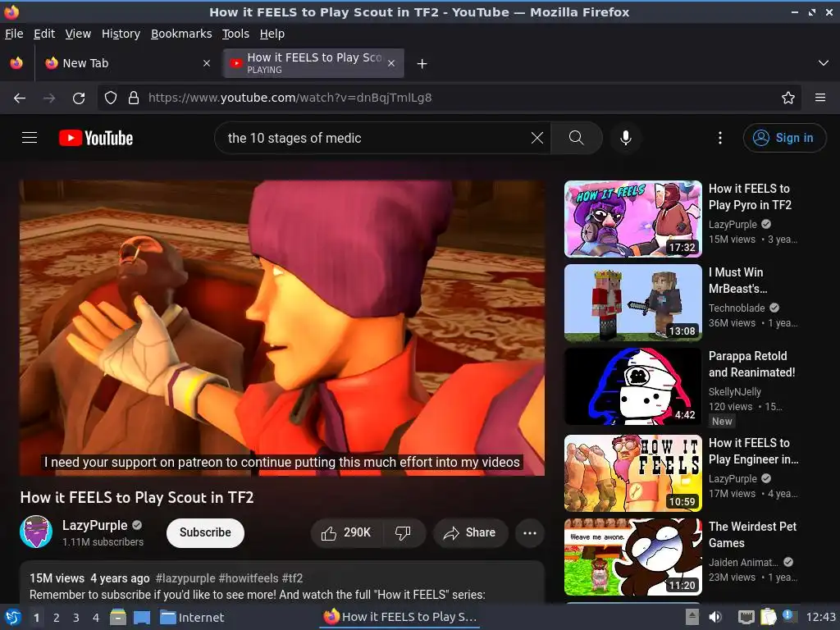
Task: Click the #howitfeels hashtag
Action: [249, 578]
